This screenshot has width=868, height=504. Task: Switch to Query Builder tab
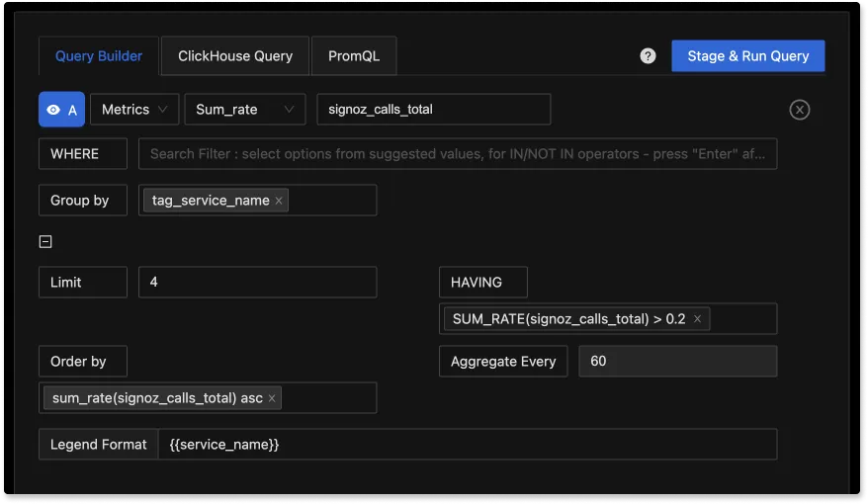[x=99, y=56]
